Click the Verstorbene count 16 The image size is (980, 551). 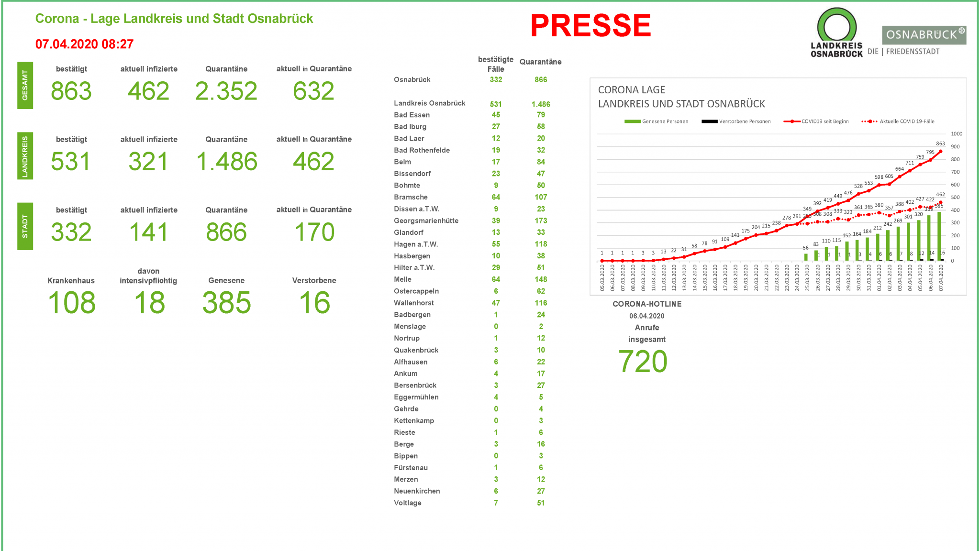314,303
